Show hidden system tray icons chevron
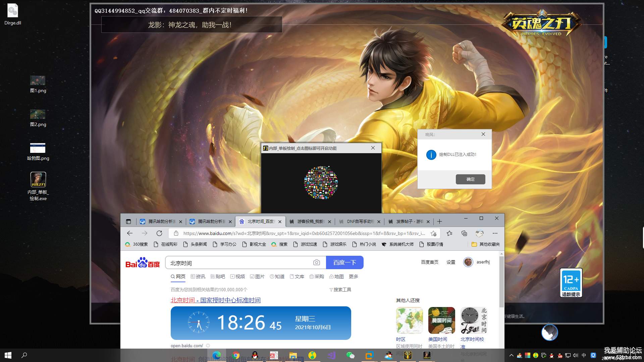Image resolution: width=644 pixels, height=362 pixels. point(511,355)
